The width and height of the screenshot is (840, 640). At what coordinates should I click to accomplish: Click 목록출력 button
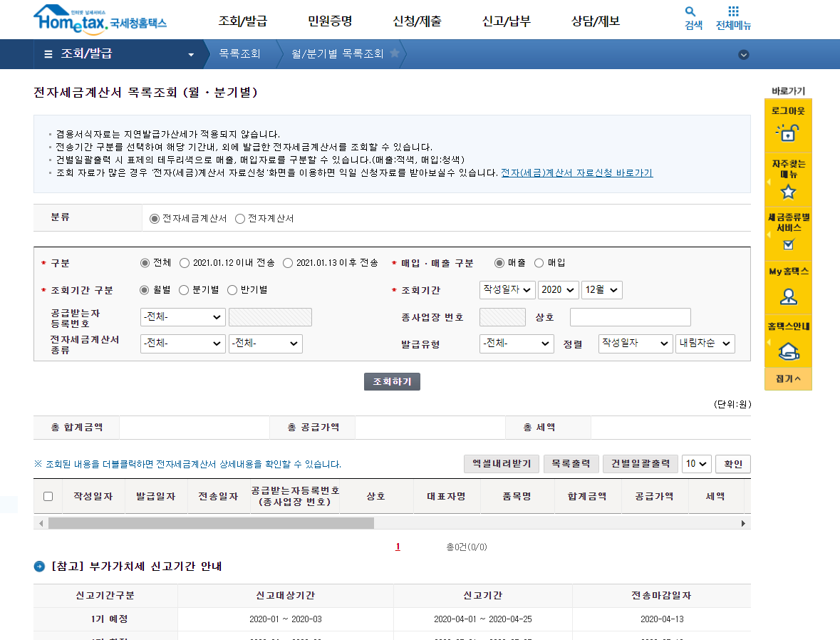point(571,464)
